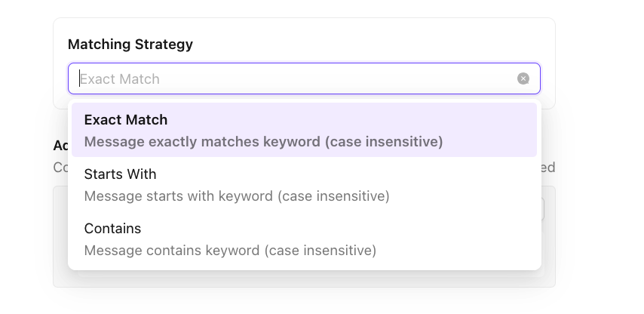
Task: Click the truncated 'Co' subtitle text behind menu
Action: pyautogui.click(x=60, y=168)
